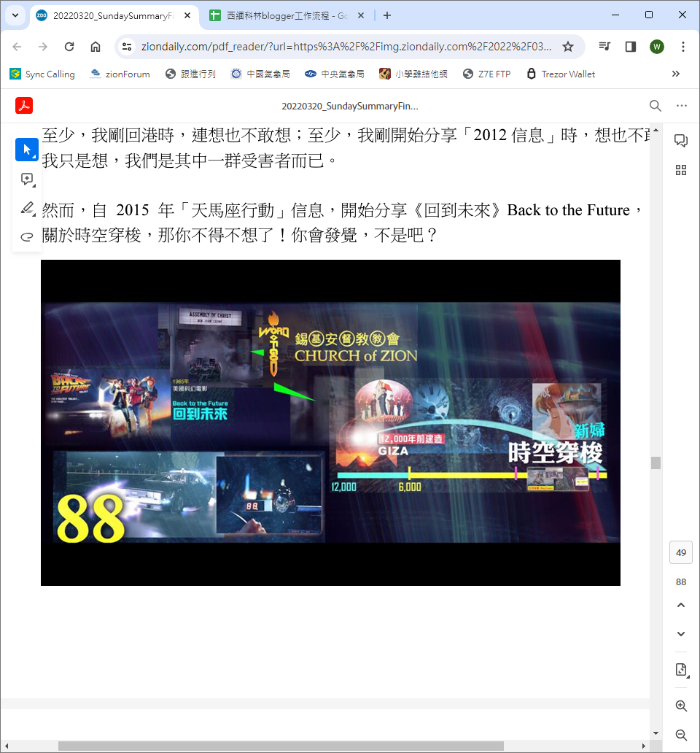Screen dimensions: 700x753
Task: Show hidden bookmarks with double chevron
Action: (675, 74)
